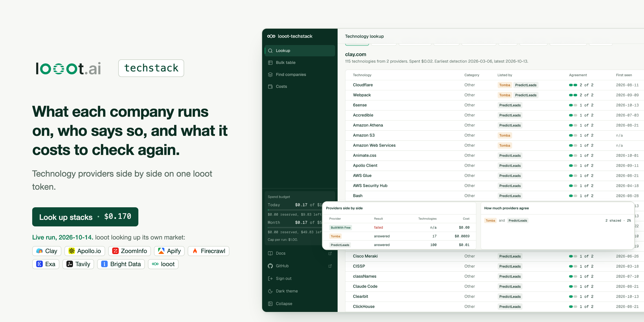Image resolution: width=644 pixels, height=322 pixels.
Task: Click the GitHub logo icon
Action: (x=270, y=266)
